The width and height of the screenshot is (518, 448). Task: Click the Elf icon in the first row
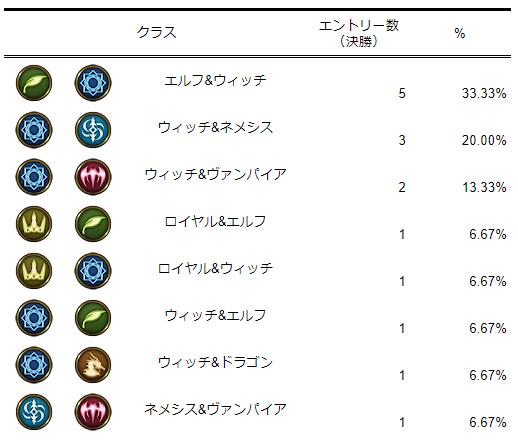34,83
